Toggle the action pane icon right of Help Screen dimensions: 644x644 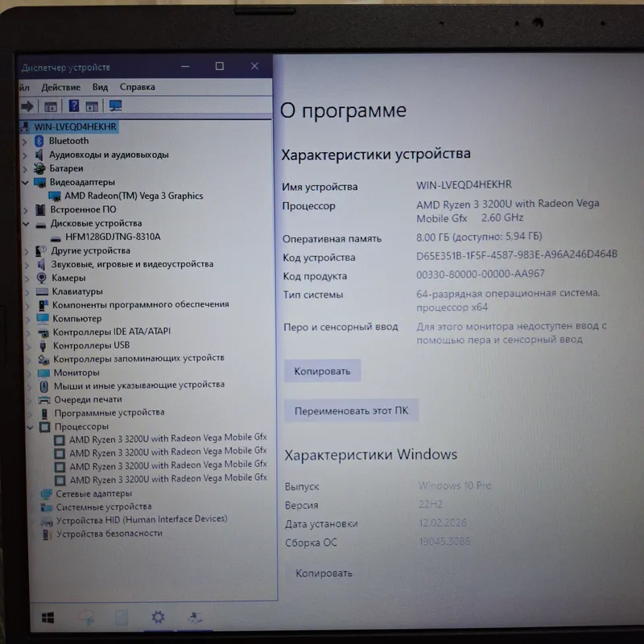(x=92, y=106)
